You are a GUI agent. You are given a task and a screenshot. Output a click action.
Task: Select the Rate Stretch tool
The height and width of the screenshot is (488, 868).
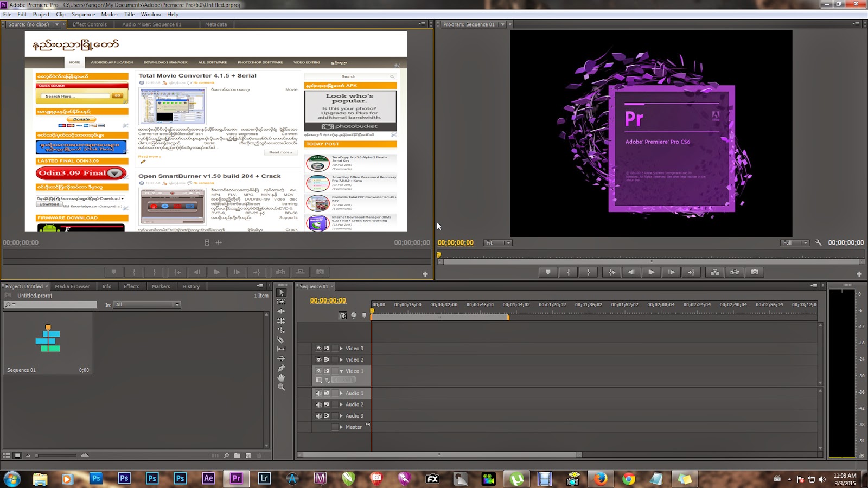[x=281, y=330]
